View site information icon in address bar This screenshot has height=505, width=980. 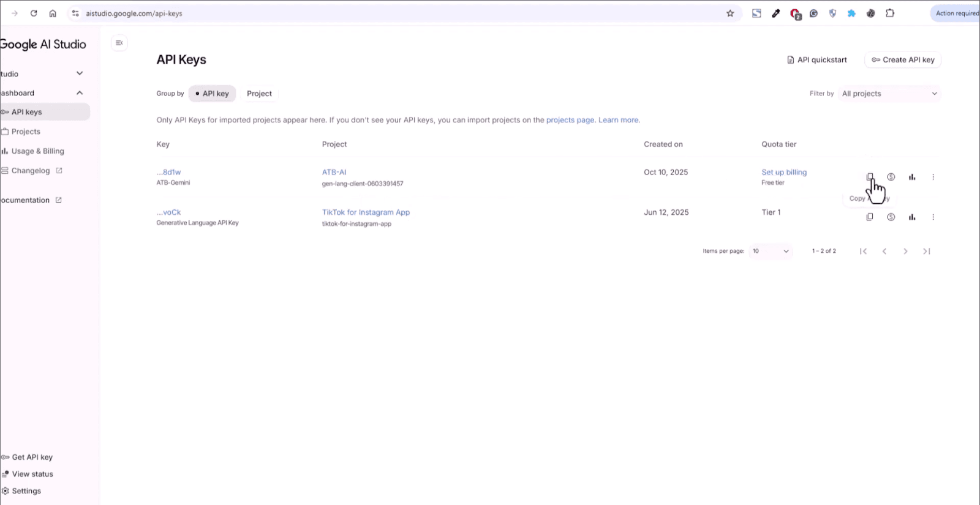(75, 13)
